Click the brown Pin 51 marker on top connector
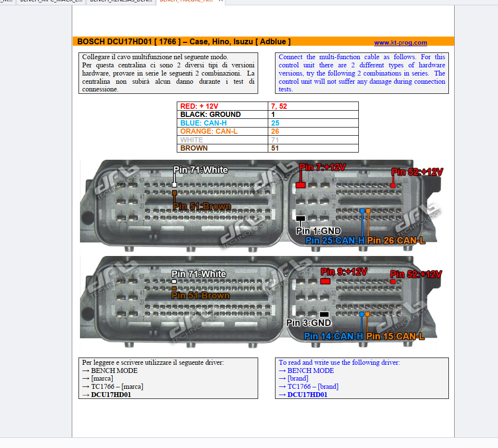Image resolution: width=498 pixels, height=448 pixels. pos(174,192)
